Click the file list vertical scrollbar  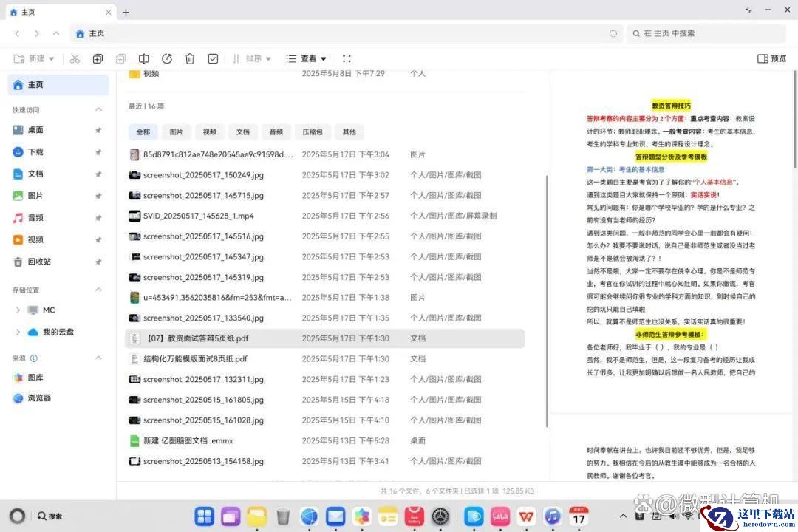[547, 301]
